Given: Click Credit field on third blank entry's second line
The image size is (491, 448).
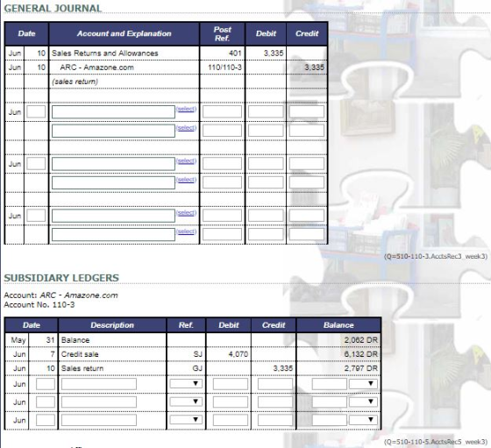Looking at the screenshot, I should (x=307, y=234).
